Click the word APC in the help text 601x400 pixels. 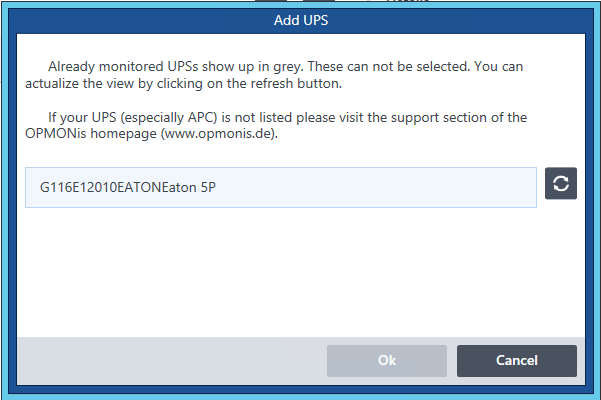[x=200, y=117]
